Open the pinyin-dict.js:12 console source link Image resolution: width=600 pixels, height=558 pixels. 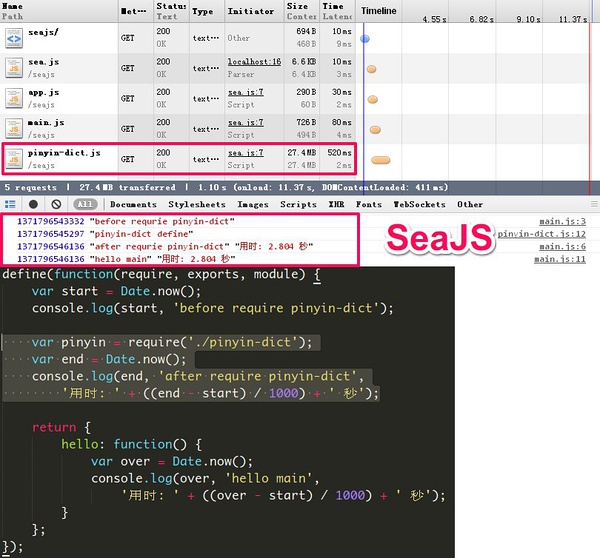pos(541,234)
